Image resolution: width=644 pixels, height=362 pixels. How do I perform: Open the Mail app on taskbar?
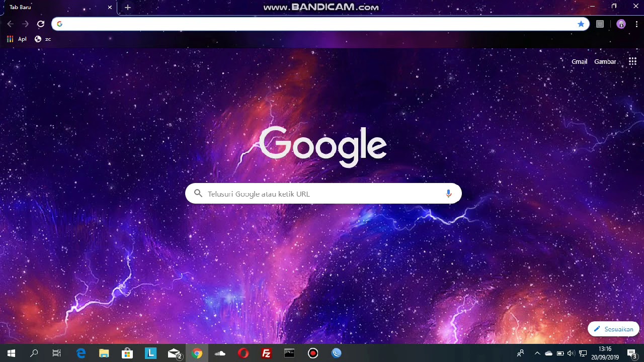pos(174,353)
